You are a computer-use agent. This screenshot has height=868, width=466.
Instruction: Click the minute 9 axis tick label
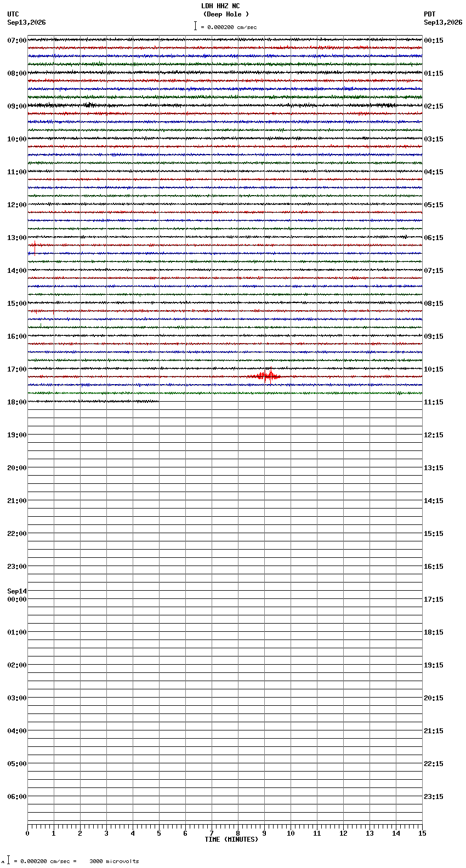pyautogui.click(x=264, y=833)
